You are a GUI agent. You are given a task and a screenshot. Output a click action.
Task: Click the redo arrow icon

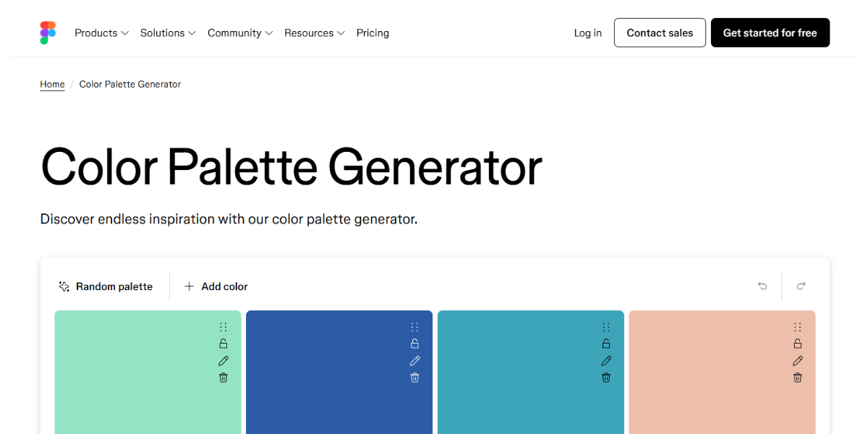click(x=801, y=286)
